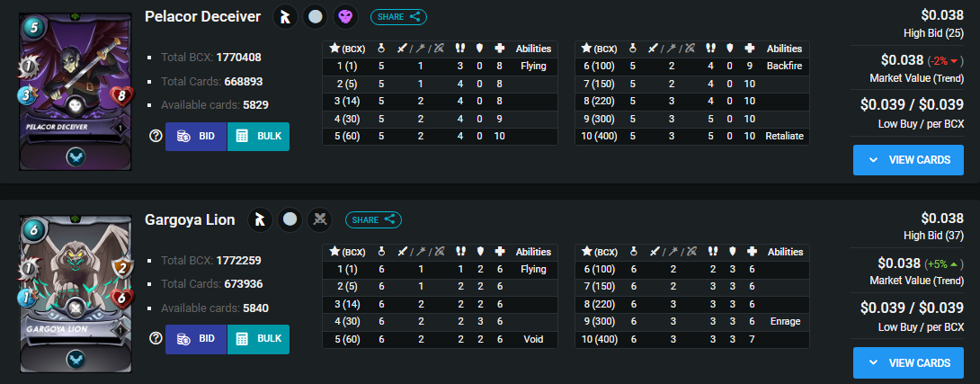Share the Pelacor Deceiver card

pos(399,17)
